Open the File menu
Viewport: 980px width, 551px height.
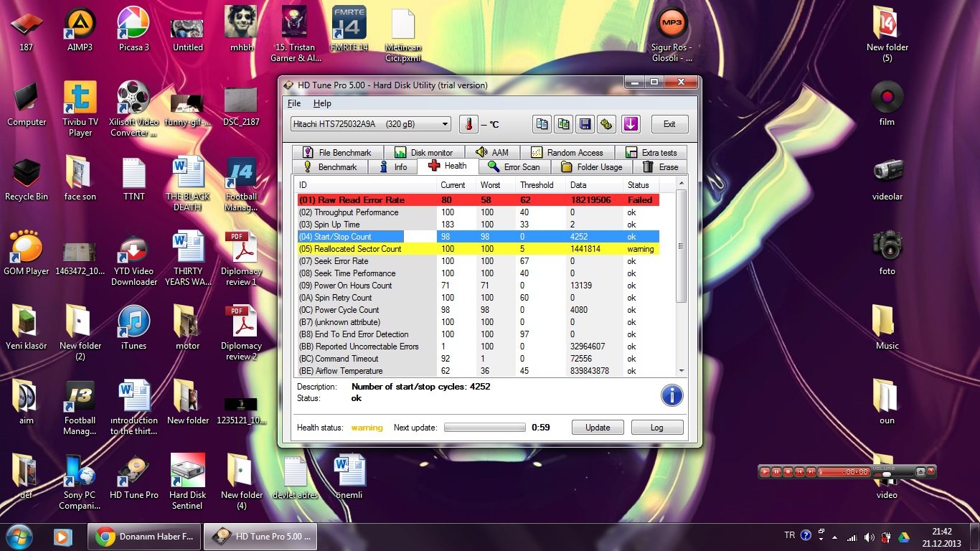(x=294, y=103)
